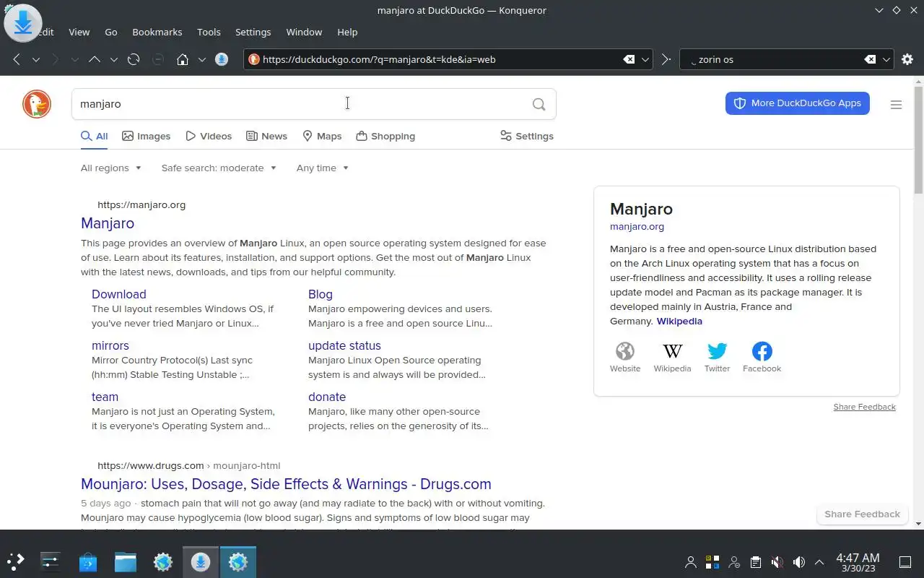This screenshot has width=924, height=578.
Task: Open the DuckDuckGo hamburger menu
Action: pos(896,105)
